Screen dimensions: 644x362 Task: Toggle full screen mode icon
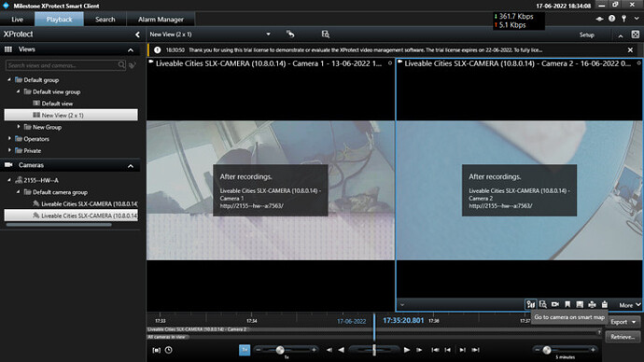coord(636,35)
